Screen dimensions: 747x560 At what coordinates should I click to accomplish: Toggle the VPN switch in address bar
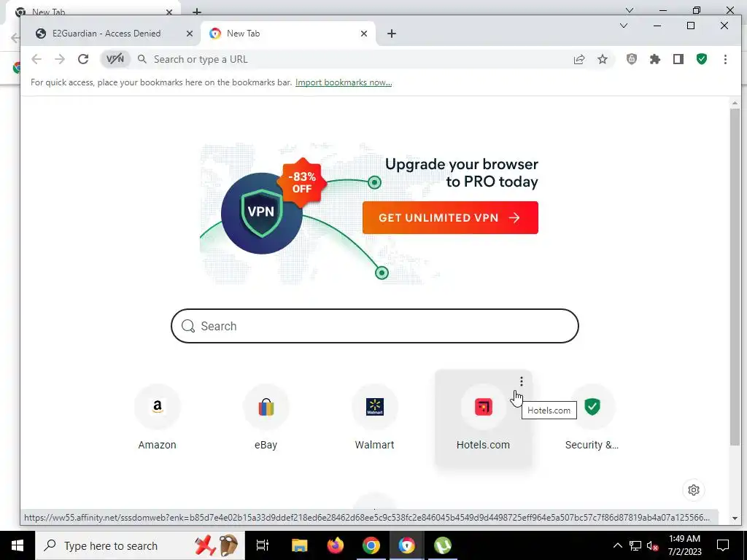[115, 59]
